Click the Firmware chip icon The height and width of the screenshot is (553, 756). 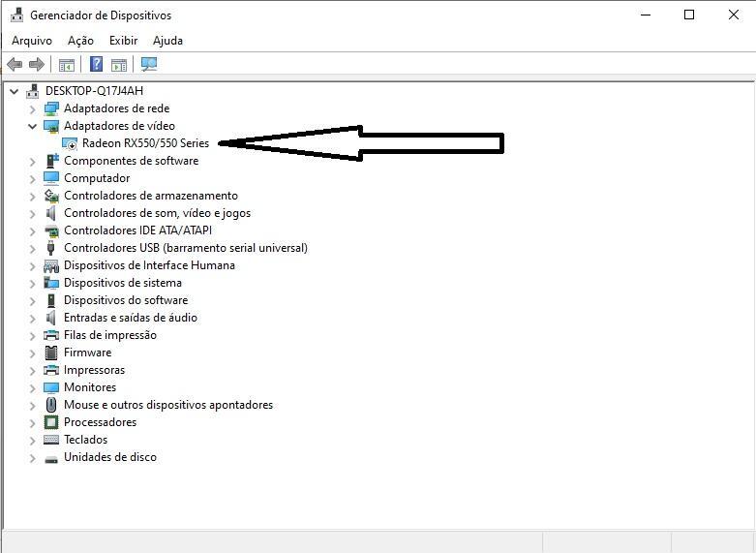tap(51, 353)
